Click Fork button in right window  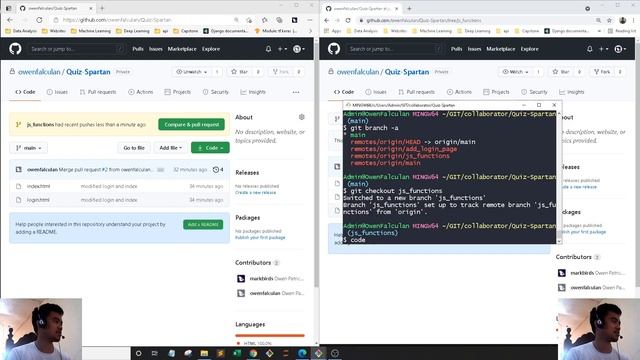click(602, 72)
